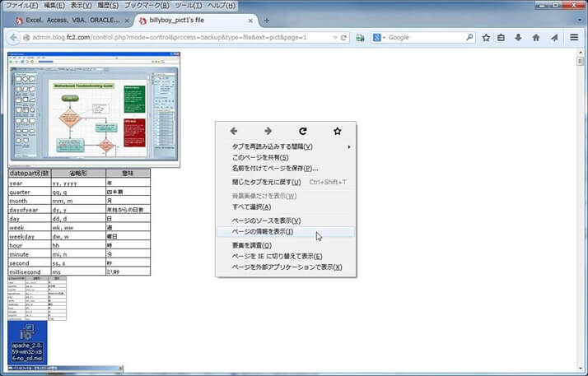The width and height of the screenshot is (588, 376).
Task: Click the green IE Tab icon
Action: (360, 38)
